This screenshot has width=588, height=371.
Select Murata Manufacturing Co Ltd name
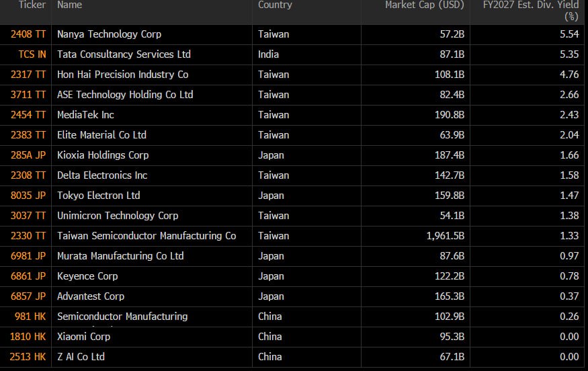point(120,256)
